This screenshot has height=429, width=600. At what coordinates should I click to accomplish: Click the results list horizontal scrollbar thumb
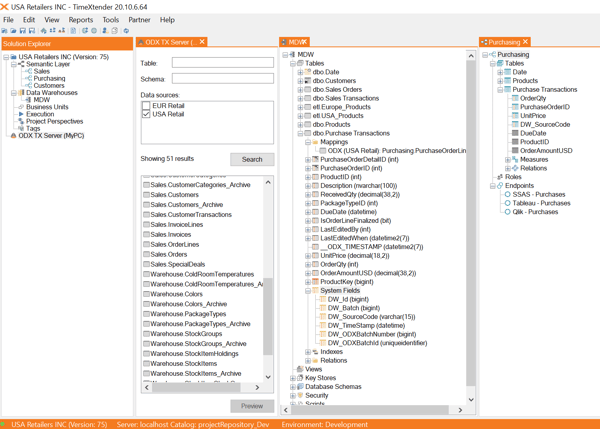[x=196, y=387]
